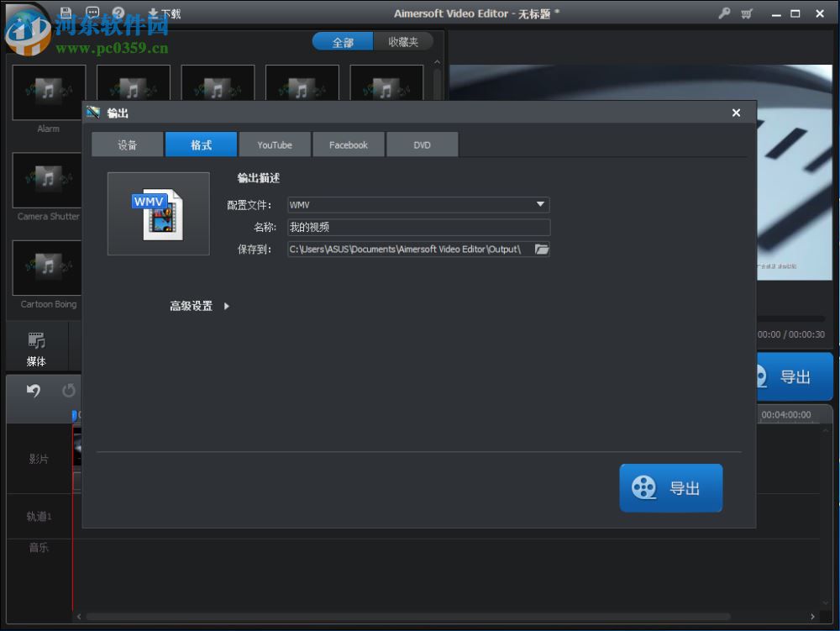Open the WMV 配置文件 dropdown
The height and width of the screenshot is (631, 840).
pos(542,204)
